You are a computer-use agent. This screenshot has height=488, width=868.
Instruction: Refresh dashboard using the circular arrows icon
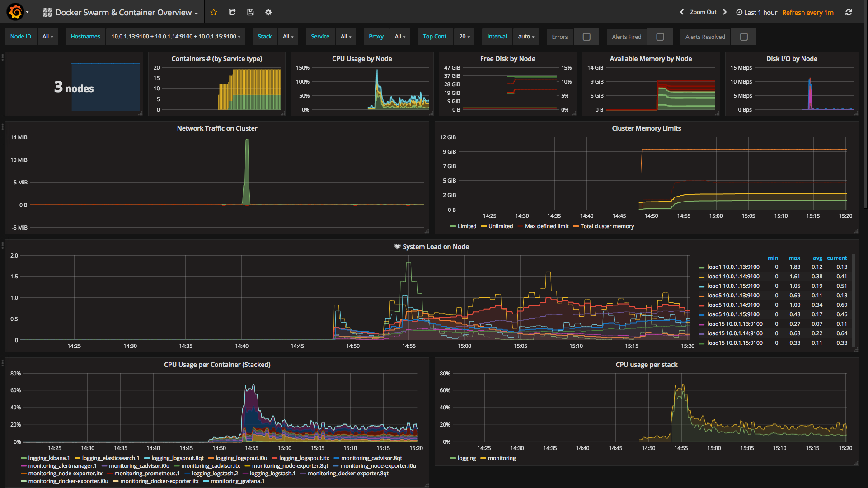[849, 12]
